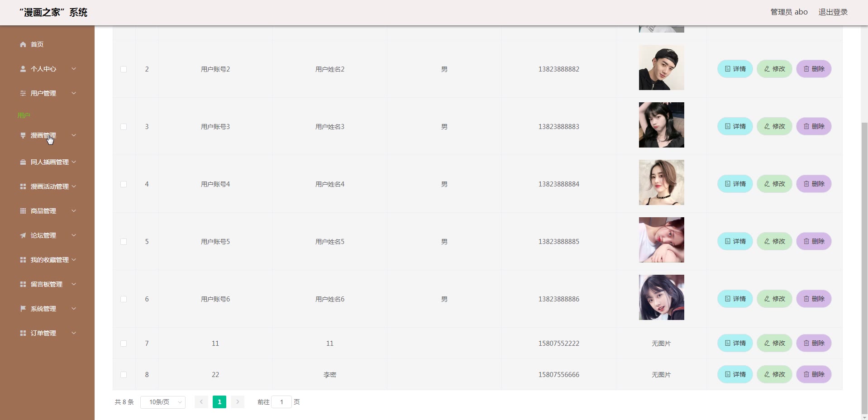Screen dimensions: 868x420
Task: Open 详情 for 李密
Action: point(735,374)
